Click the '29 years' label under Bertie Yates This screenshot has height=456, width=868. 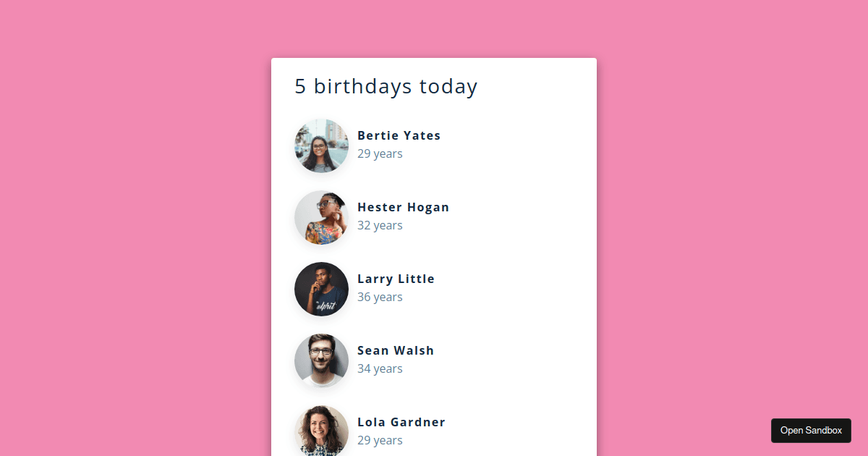[380, 153]
